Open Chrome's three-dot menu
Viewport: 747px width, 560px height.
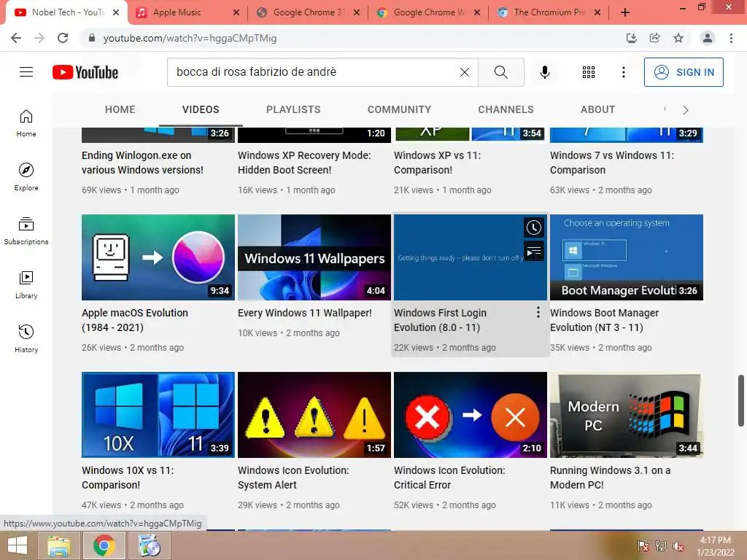tap(731, 38)
